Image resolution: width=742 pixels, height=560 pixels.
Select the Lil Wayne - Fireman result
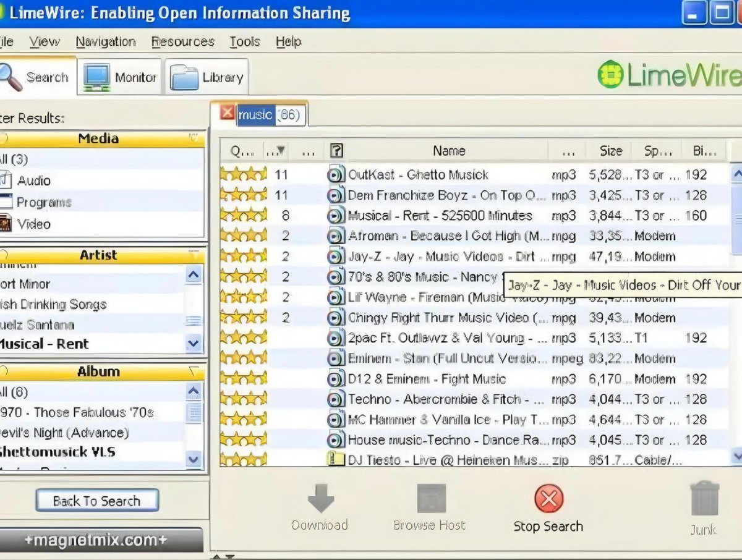pos(474,297)
